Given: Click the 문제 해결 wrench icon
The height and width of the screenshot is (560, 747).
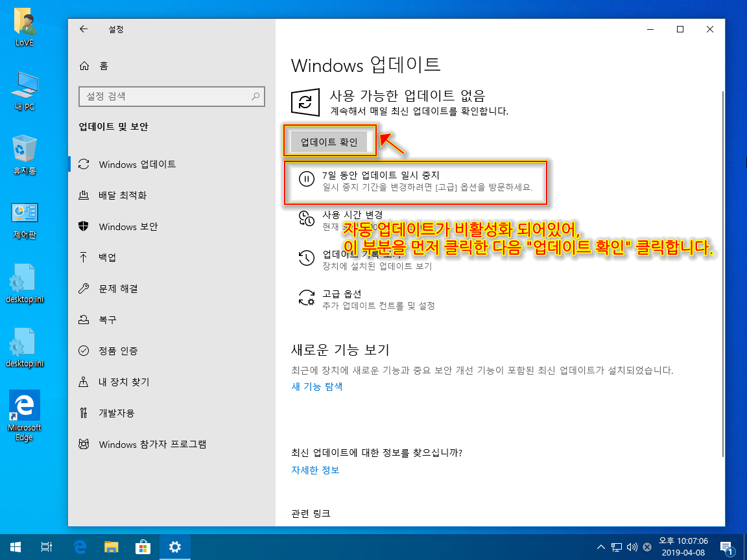Looking at the screenshot, I should [84, 288].
